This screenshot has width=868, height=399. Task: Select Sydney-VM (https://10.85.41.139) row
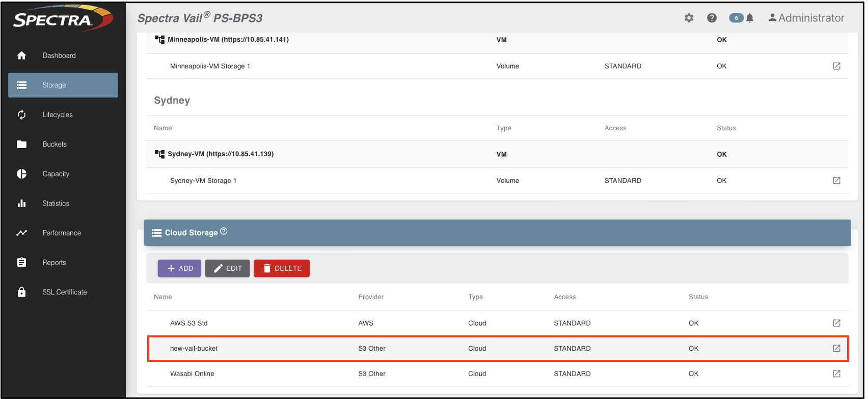click(x=497, y=154)
